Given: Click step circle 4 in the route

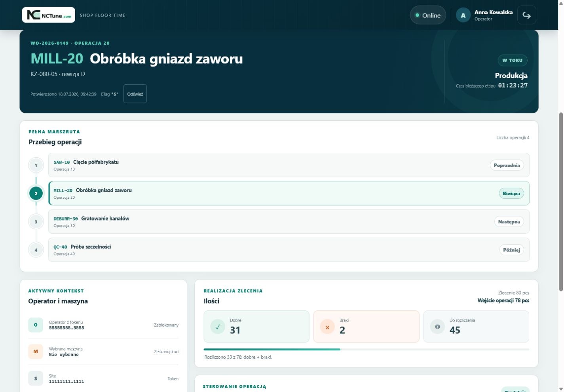Looking at the screenshot, I should point(36,250).
